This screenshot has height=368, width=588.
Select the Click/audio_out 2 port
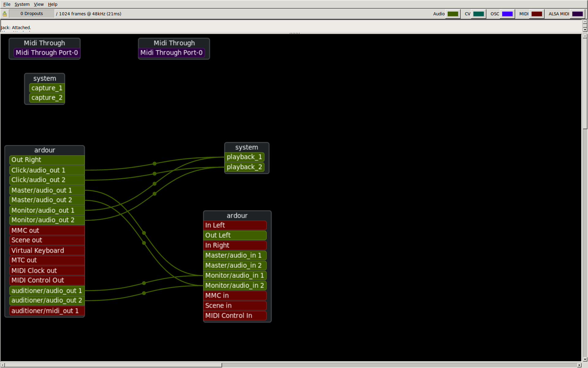coord(47,180)
